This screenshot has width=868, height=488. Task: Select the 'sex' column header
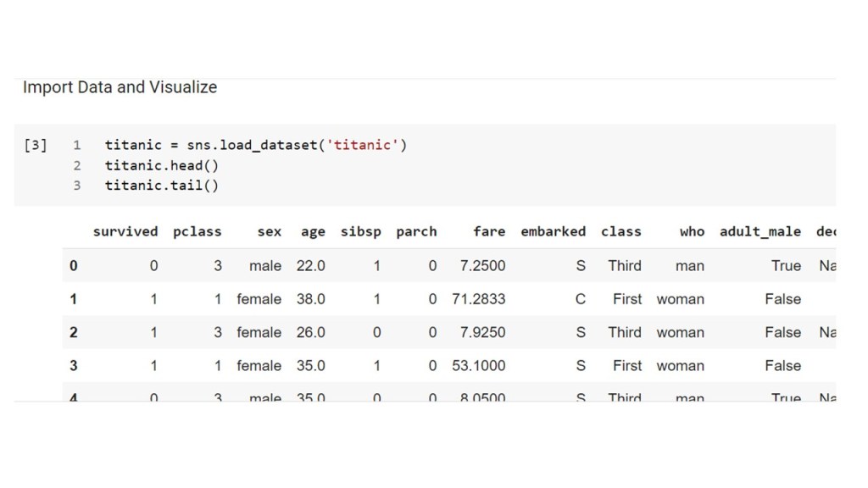pos(270,231)
